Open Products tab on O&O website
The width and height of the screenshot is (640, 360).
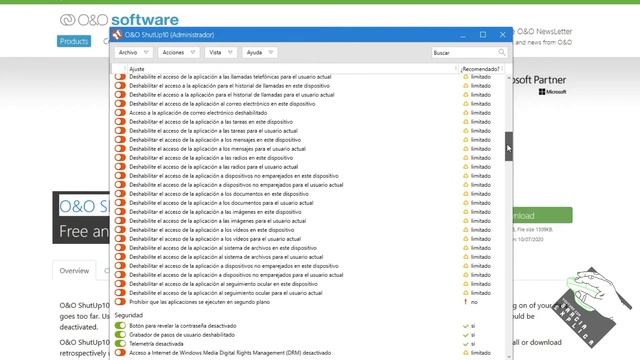click(x=74, y=41)
